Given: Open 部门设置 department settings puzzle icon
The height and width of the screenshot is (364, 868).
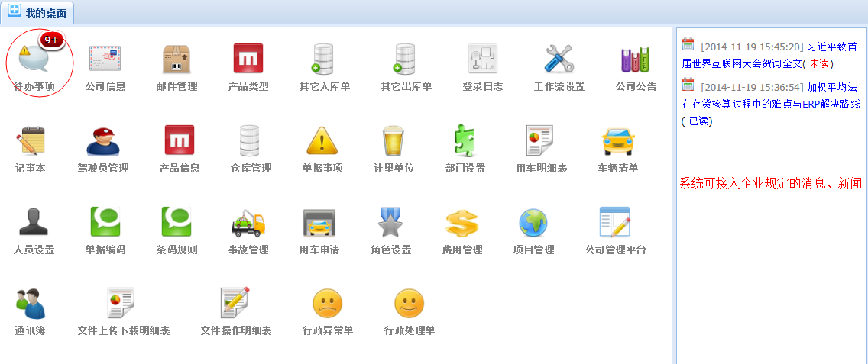Looking at the screenshot, I should (x=465, y=141).
